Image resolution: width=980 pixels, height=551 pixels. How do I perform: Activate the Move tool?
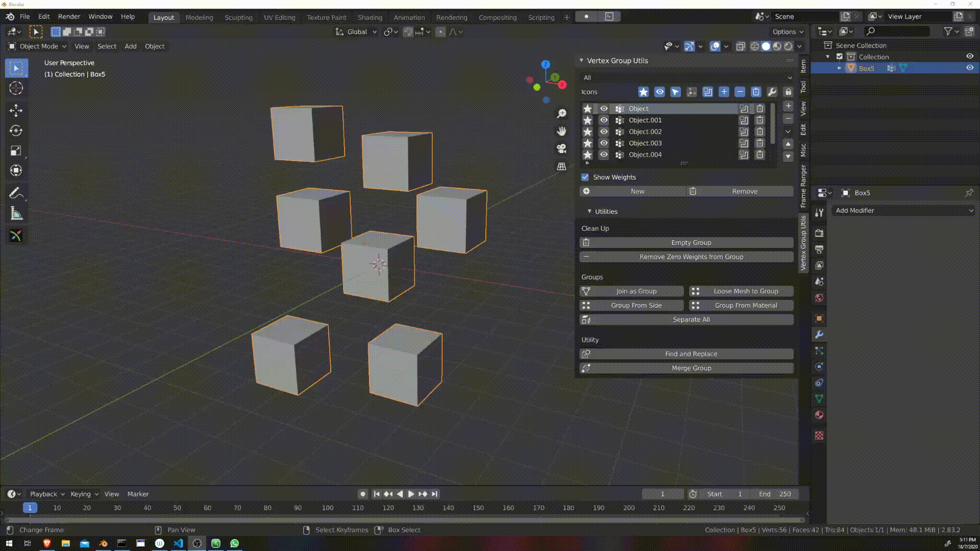pos(16,110)
